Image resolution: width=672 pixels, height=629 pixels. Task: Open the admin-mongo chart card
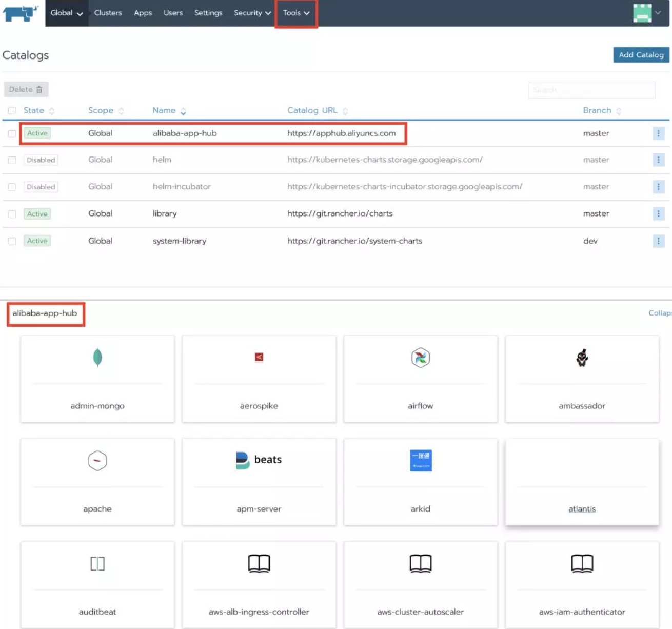[x=97, y=379]
